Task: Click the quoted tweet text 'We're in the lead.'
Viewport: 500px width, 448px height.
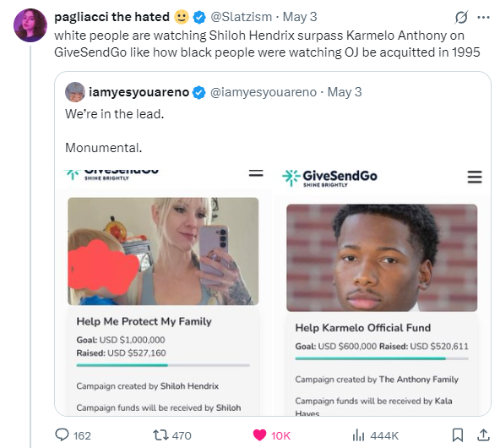Action: [x=115, y=114]
